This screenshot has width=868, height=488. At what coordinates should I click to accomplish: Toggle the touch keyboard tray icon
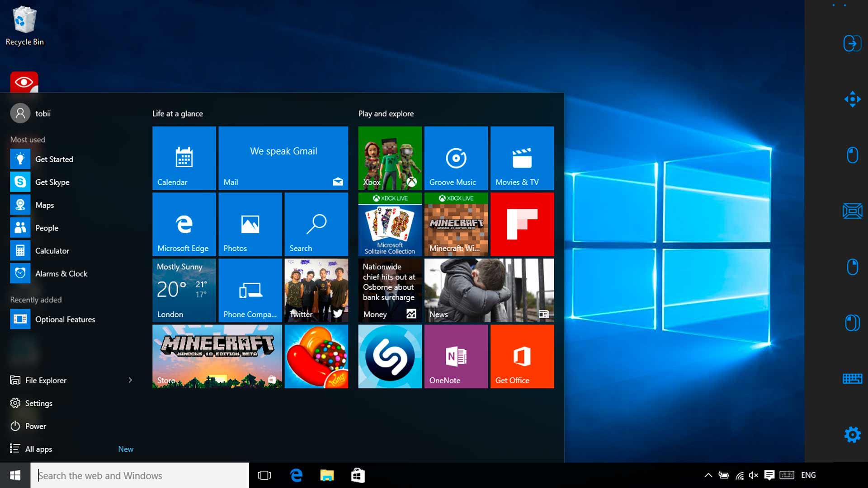coord(787,475)
